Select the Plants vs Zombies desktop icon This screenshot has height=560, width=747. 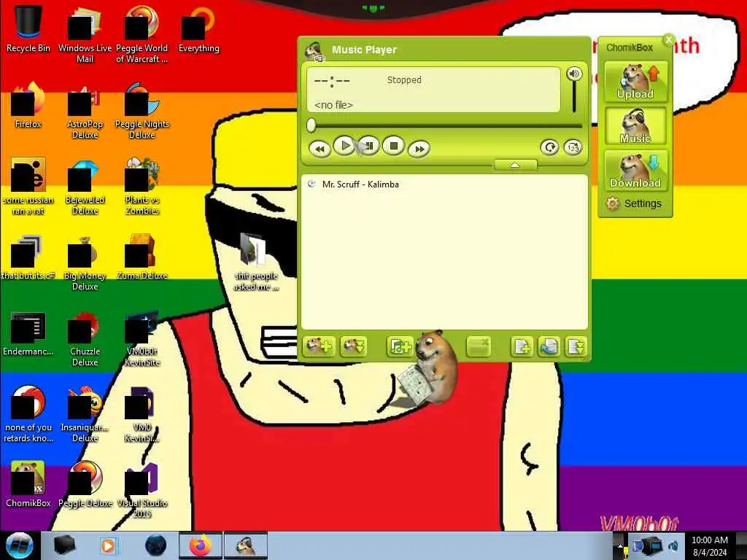point(142,186)
